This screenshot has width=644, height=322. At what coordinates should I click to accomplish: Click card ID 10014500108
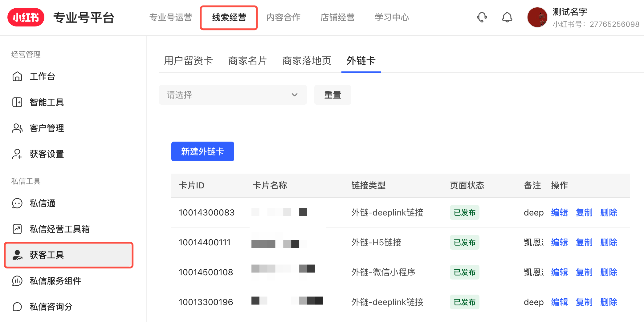(206, 272)
